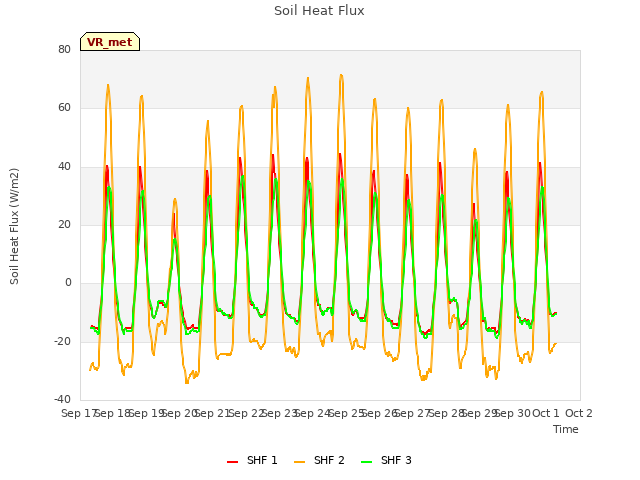This screenshot has height=480, width=640.
Task: Click the 0 y-axis tick label
Action: (68, 282)
